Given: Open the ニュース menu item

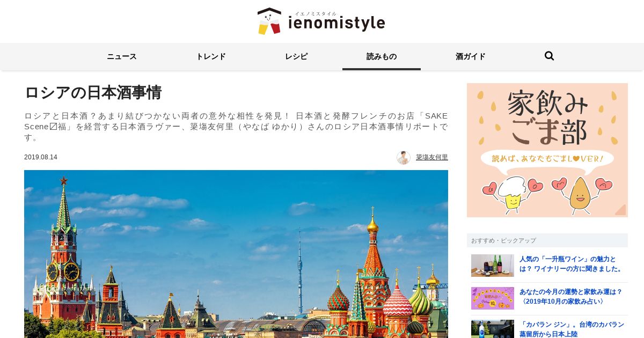Looking at the screenshot, I should 122,56.
